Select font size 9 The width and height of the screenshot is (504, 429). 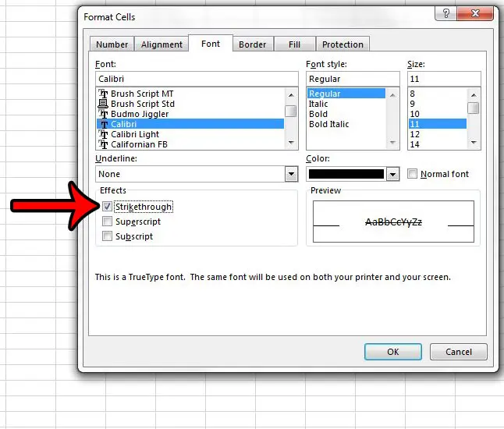pos(438,104)
